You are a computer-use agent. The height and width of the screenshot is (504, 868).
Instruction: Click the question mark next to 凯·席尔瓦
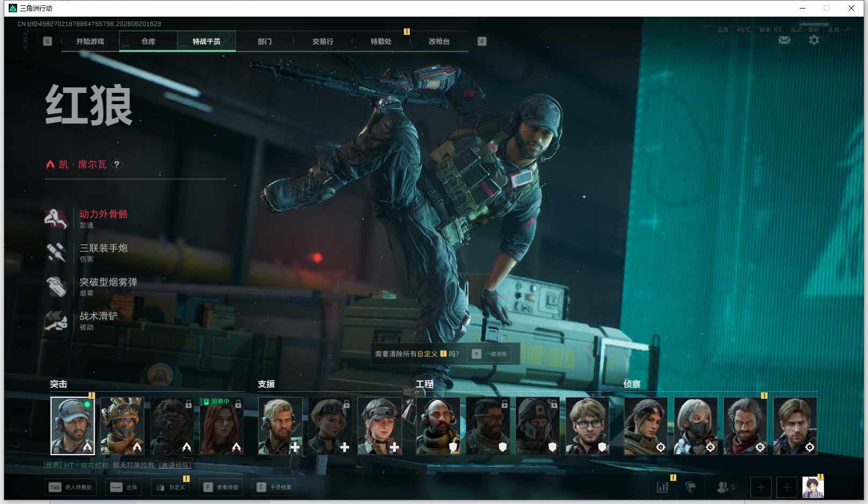(x=117, y=165)
